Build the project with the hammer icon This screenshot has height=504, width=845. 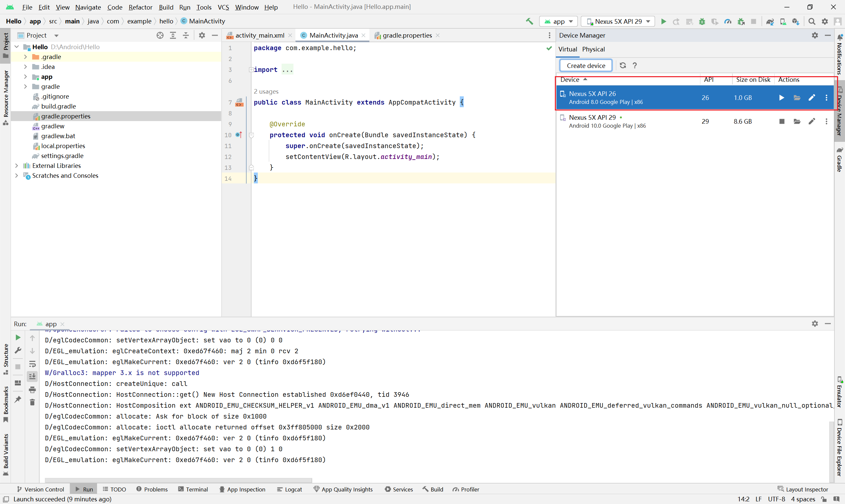(x=529, y=21)
